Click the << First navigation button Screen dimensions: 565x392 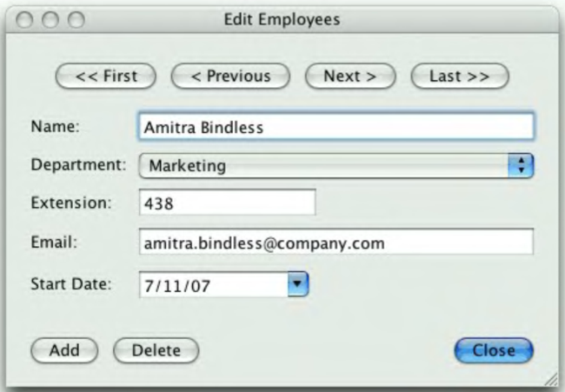click(x=106, y=76)
